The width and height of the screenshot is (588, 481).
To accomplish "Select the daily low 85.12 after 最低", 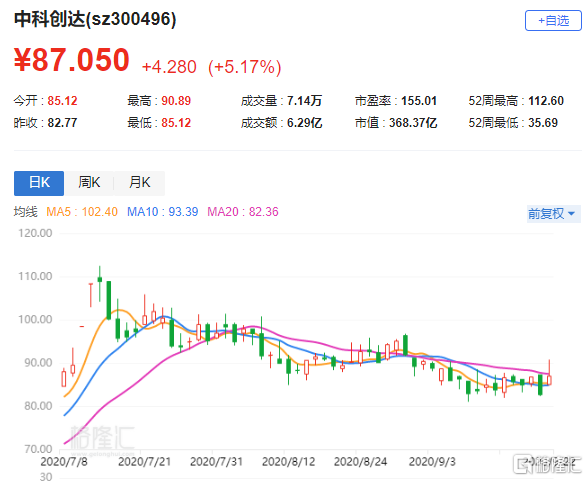I will pyautogui.click(x=176, y=123).
